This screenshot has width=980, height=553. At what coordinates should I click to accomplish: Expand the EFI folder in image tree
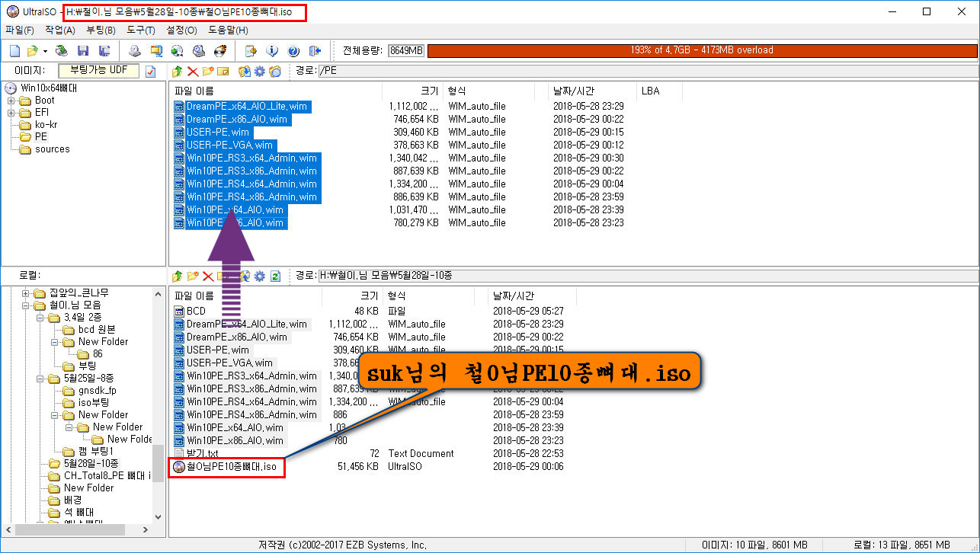[x=11, y=113]
